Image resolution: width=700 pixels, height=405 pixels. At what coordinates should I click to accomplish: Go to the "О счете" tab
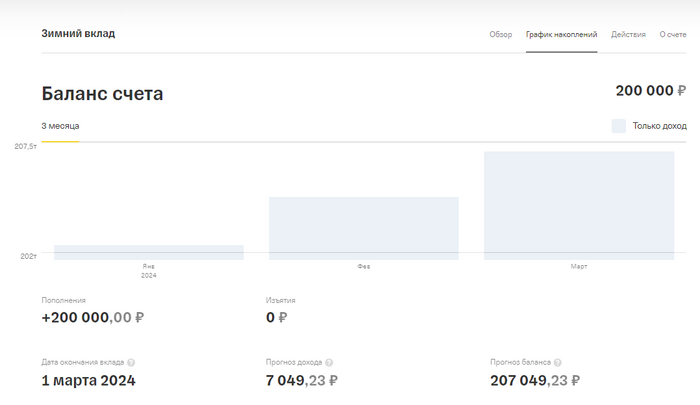[673, 34]
